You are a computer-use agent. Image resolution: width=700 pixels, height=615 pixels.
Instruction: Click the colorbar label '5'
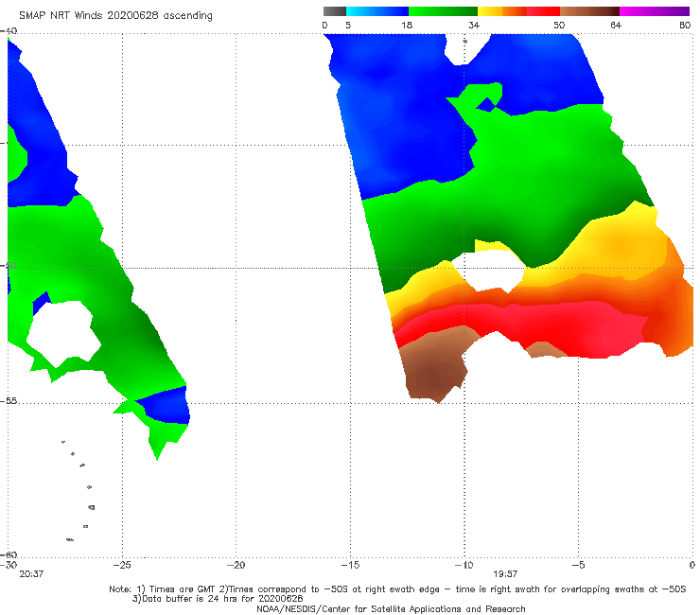(348, 26)
